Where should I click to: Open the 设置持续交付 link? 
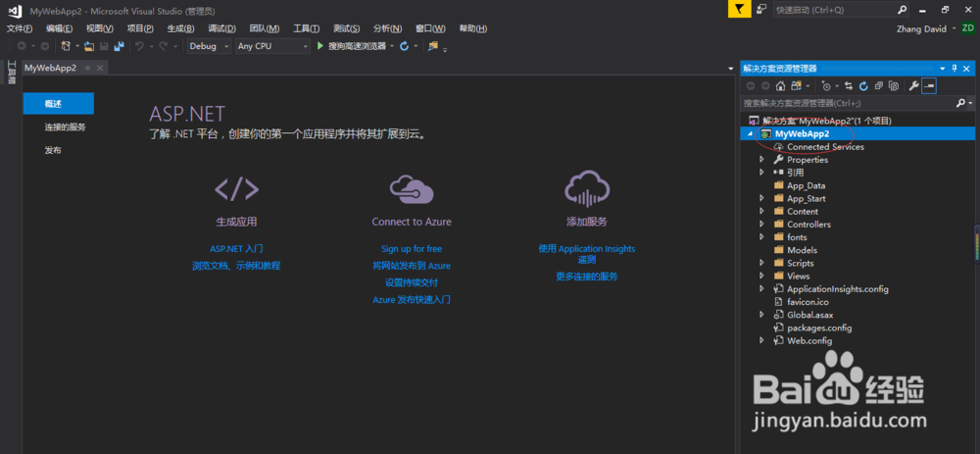click(412, 282)
